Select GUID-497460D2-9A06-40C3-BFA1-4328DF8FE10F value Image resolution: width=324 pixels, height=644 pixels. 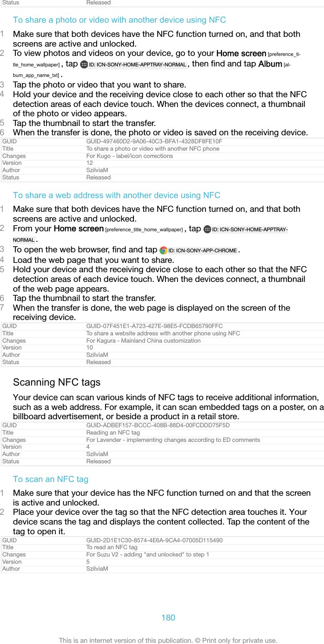point(154,141)
